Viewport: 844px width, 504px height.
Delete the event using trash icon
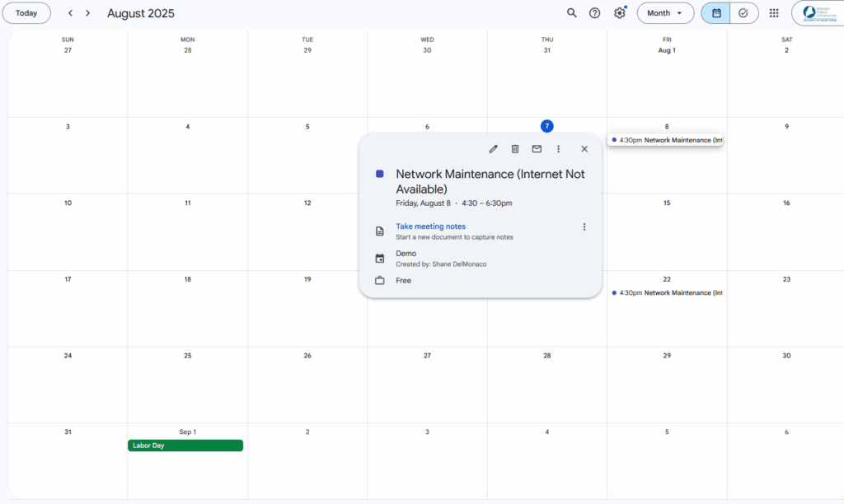click(515, 149)
